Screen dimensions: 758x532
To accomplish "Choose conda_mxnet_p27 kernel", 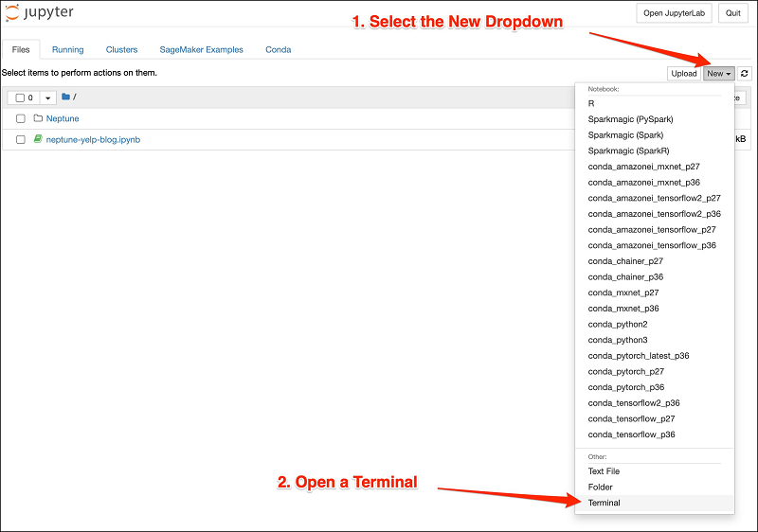I will [x=655, y=293].
